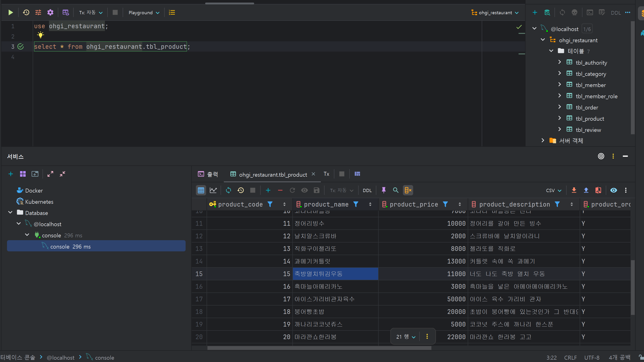Click the Explain Plan list icon
This screenshot has width=644, height=362.
(172, 13)
